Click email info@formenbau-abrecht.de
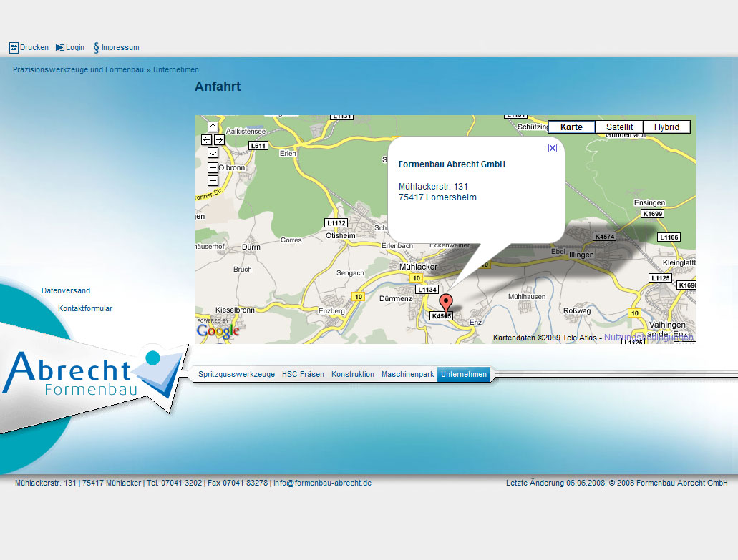This screenshot has height=560, width=738. (x=322, y=483)
